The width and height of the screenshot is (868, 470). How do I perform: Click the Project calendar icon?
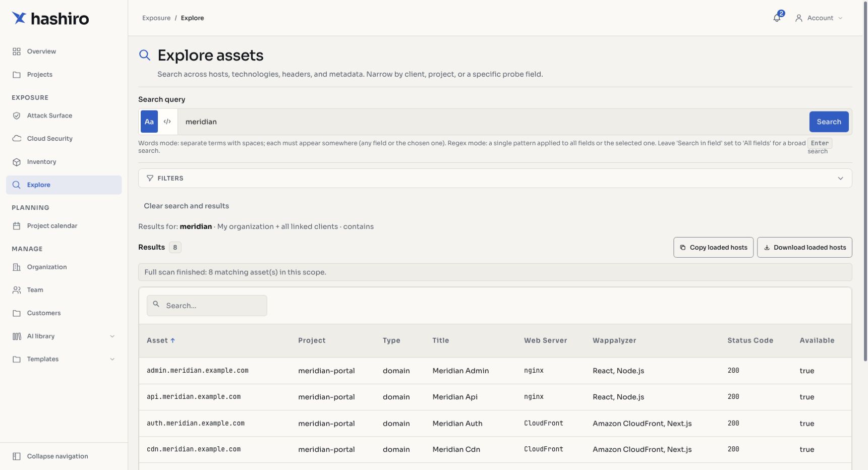pyautogui.click(x=17, y=226)
